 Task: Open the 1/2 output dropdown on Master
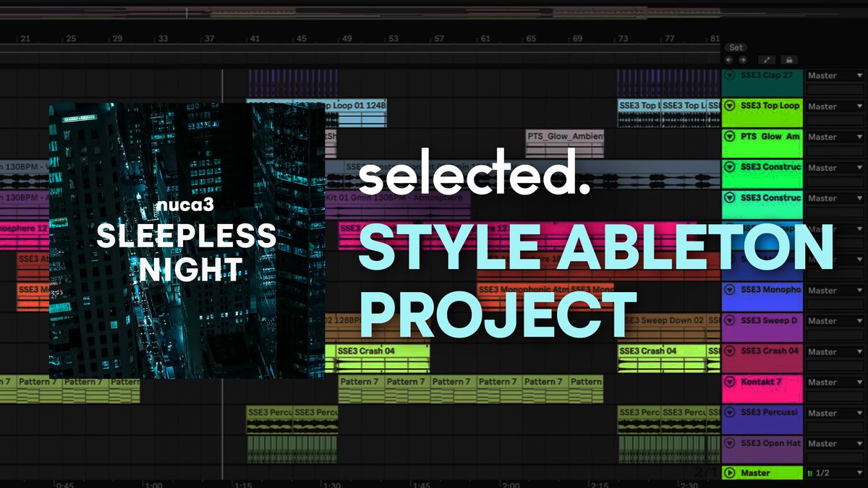[834, 474]
